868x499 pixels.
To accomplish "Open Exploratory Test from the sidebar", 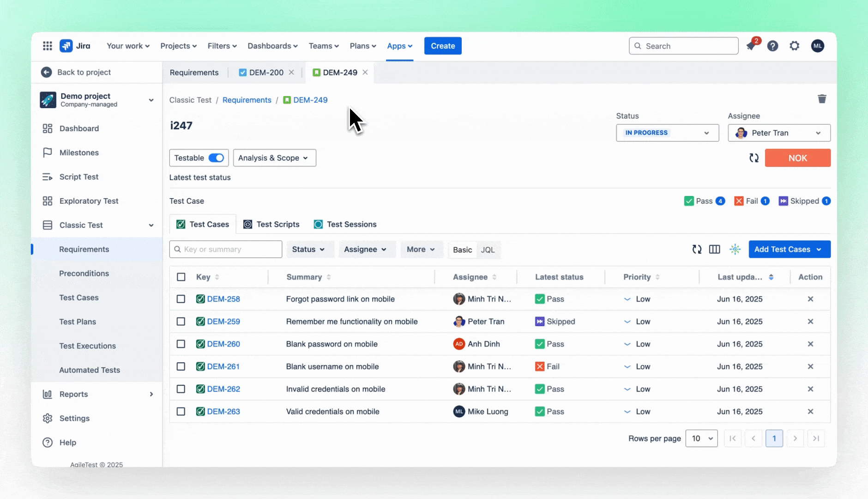I will coord(88,201).
